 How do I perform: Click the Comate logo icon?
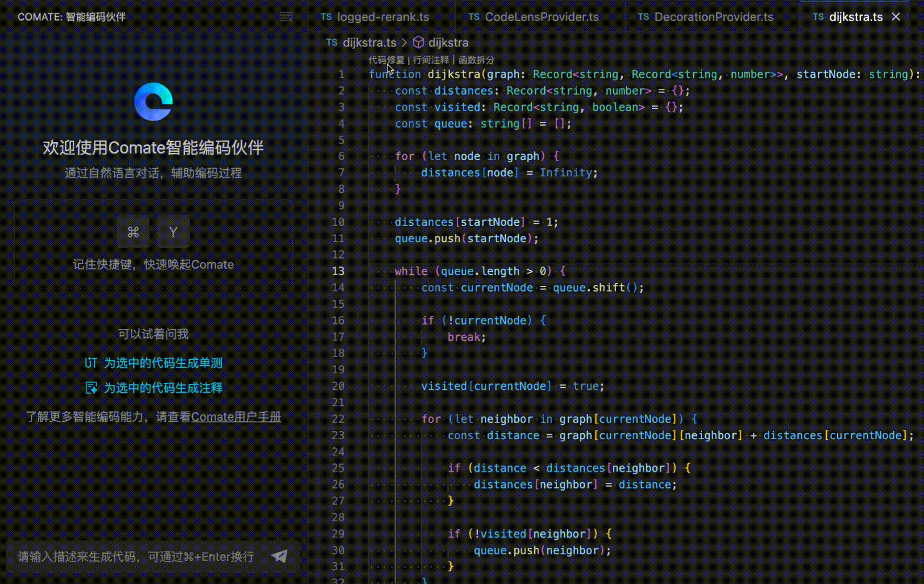coord(153,102)
